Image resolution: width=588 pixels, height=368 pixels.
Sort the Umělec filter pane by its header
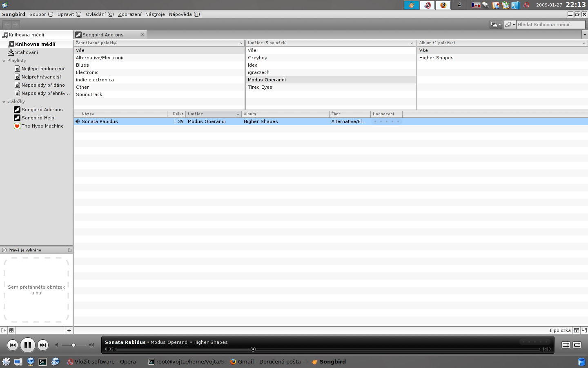click(x=331, y=43)
